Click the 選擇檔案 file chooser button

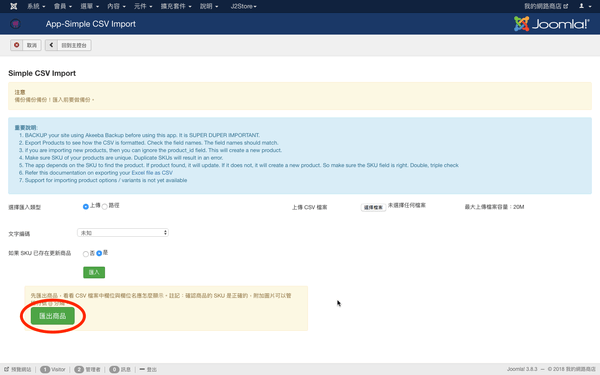pos(373,207)
